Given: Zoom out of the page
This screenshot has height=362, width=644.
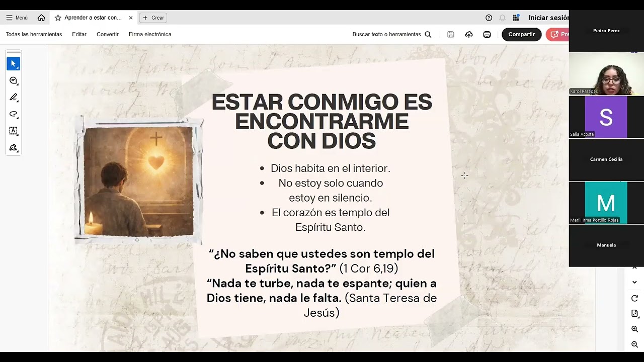Looking at the screenshot, I should coord(634,344).
